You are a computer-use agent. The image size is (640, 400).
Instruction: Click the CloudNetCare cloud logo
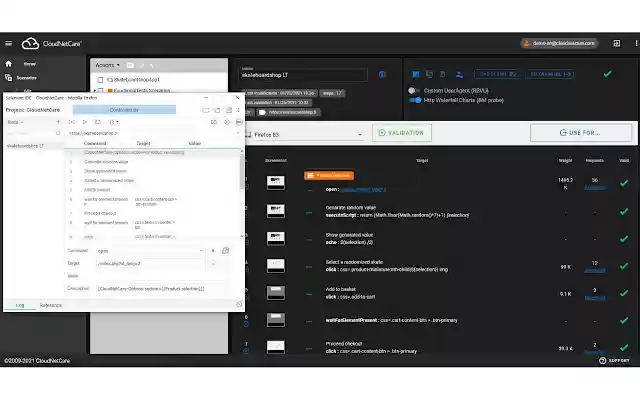tap(30, 43)
